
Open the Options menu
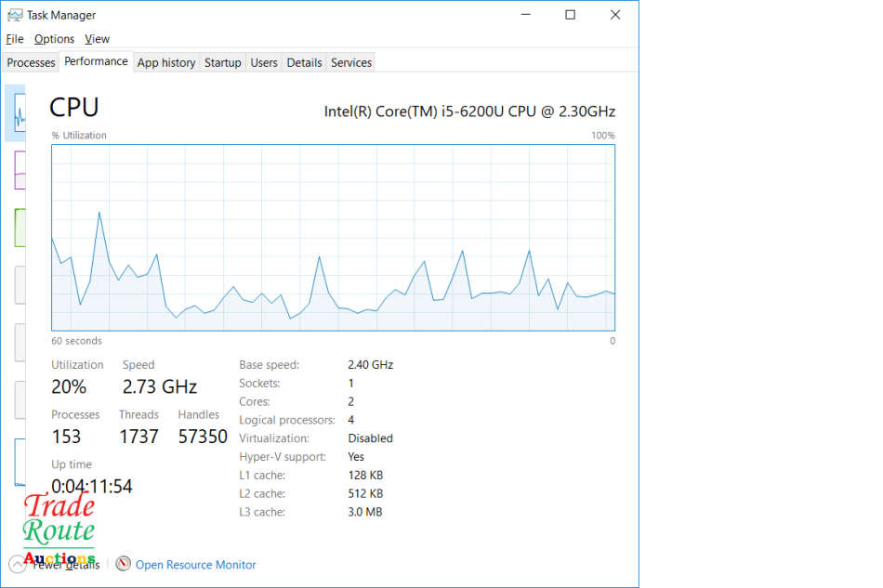click(54, 39)
